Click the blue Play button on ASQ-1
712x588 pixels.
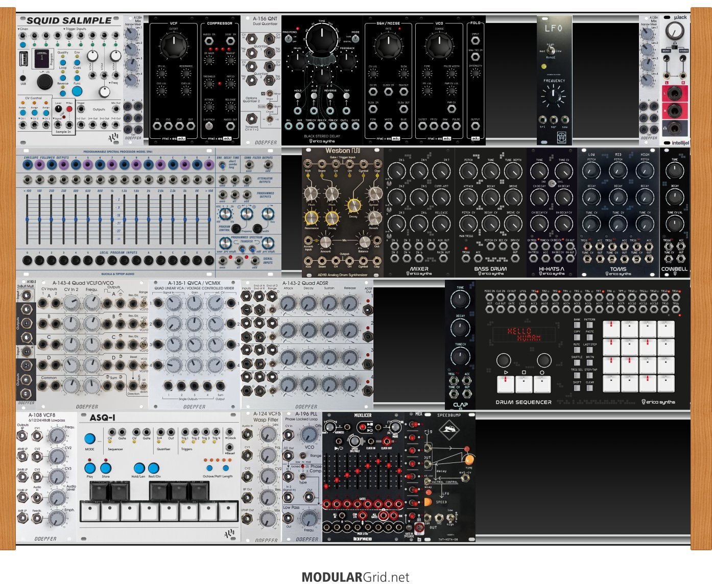point(90,468)
